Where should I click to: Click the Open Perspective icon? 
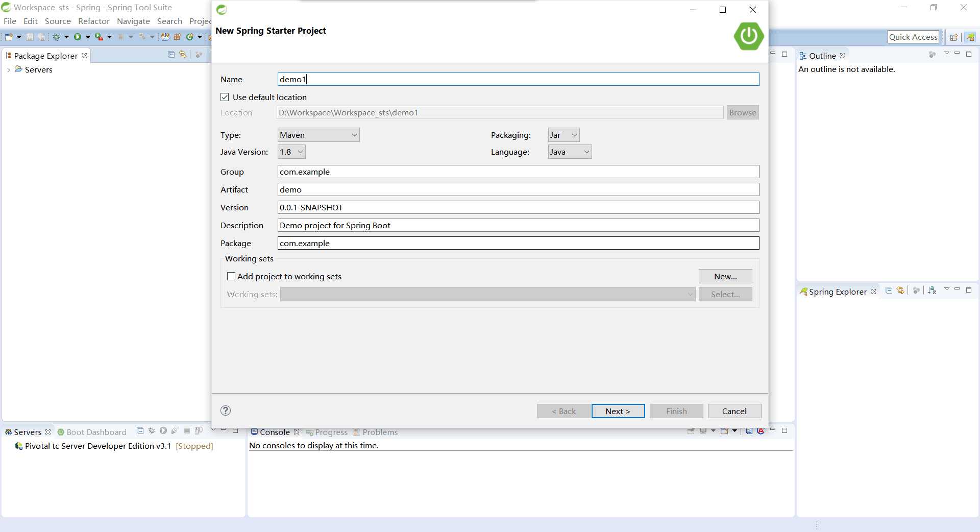click(x=953, y=37)
